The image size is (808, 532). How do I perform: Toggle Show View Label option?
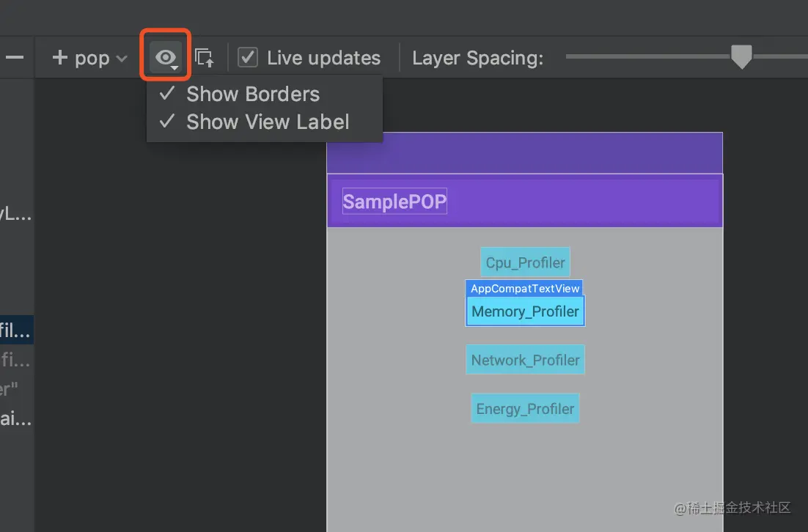coord(268,122)
